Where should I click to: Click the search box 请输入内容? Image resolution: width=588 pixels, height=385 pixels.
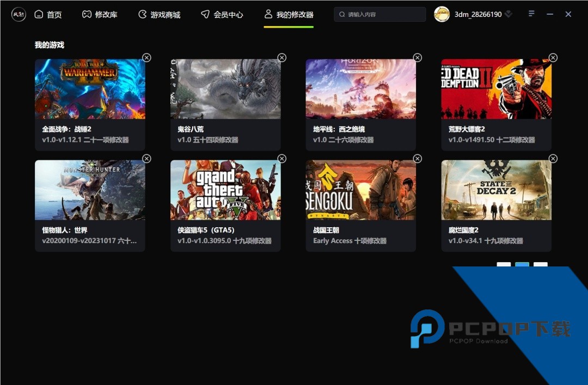coord(380,14)
